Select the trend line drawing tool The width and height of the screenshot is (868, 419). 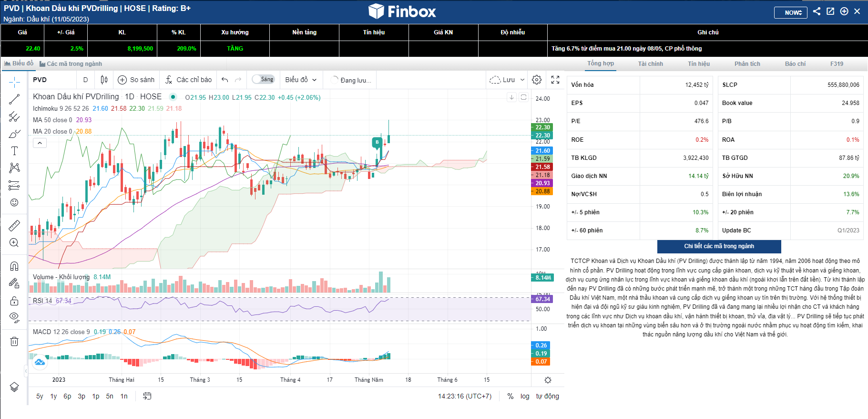[x=14, y=99]
